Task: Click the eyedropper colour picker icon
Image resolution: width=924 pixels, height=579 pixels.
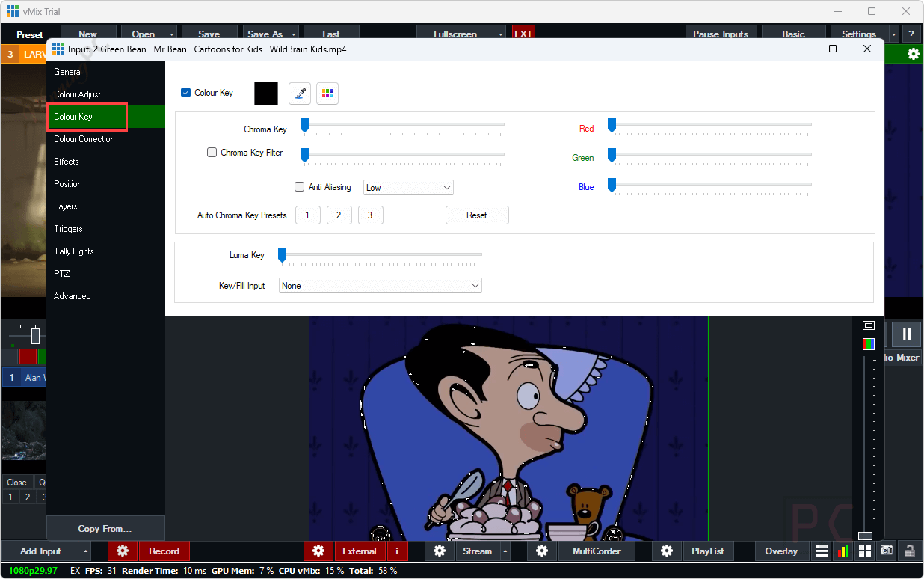Action: click(300, 94)
